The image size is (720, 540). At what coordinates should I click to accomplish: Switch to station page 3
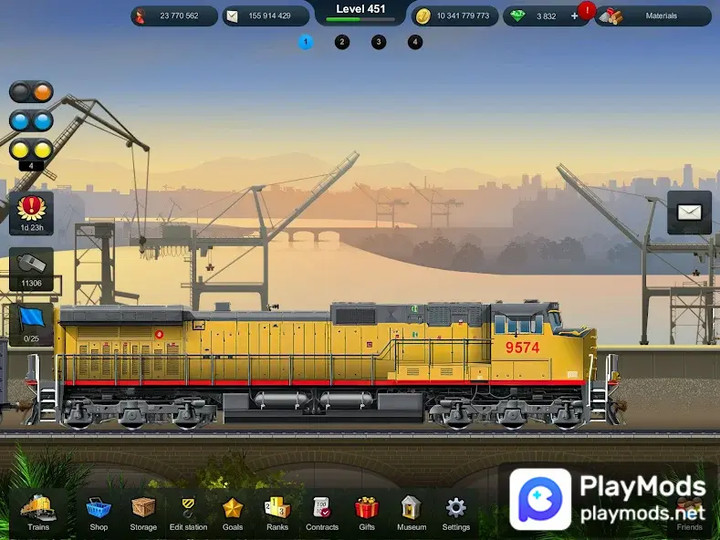[x=378, y=42]
